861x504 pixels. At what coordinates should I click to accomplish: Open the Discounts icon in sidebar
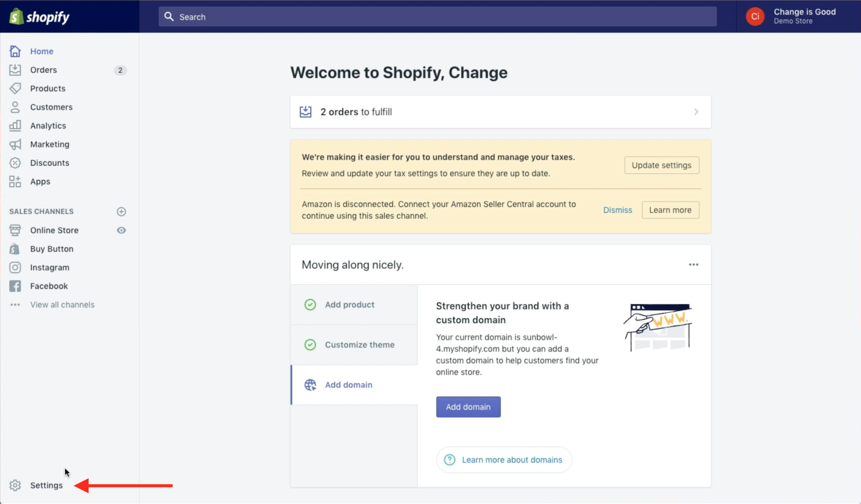pyautogui.click(x=16, y=162)
